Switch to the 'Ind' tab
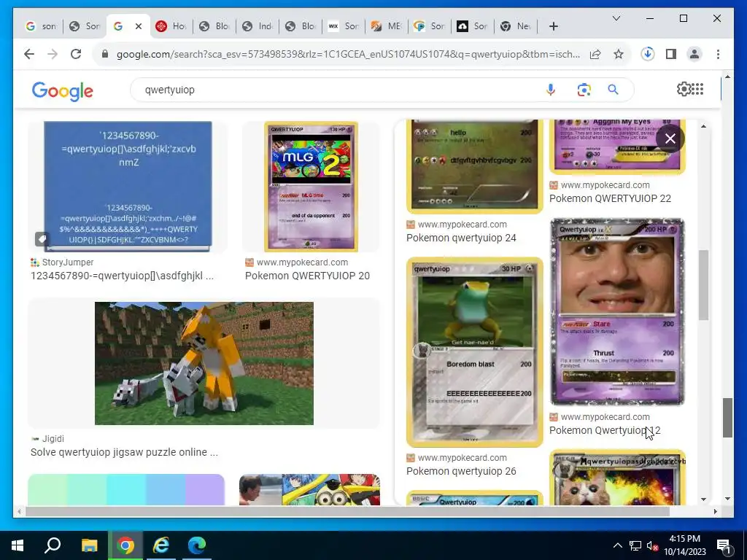Screen dimensions: 747x560 tap(258, 26)
